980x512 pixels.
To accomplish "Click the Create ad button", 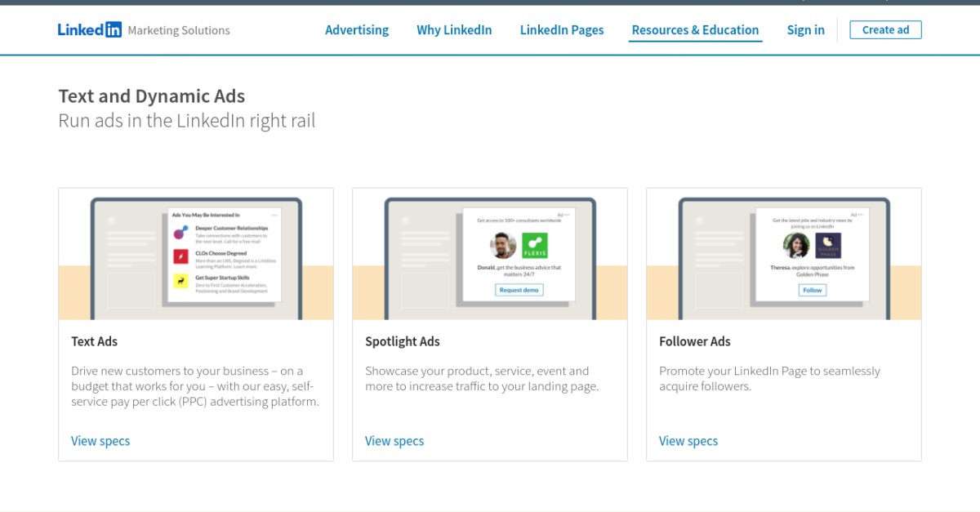I will (885, 29).
